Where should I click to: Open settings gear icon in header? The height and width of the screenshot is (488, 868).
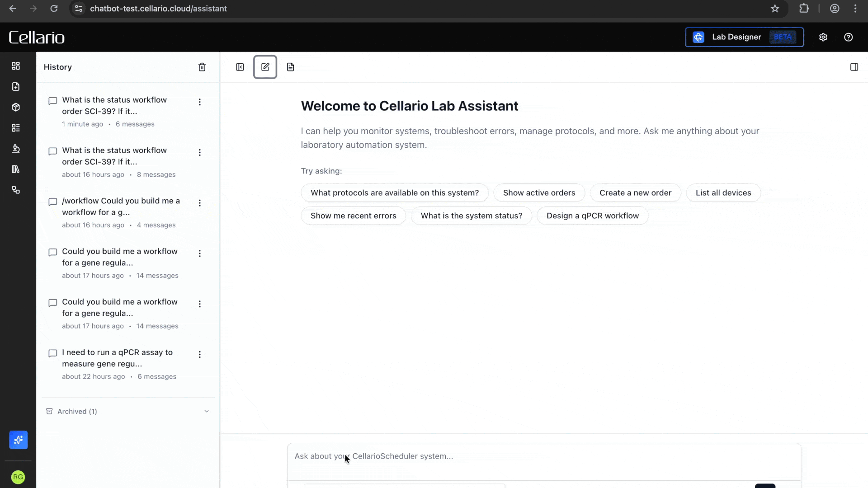pos(823,37)
